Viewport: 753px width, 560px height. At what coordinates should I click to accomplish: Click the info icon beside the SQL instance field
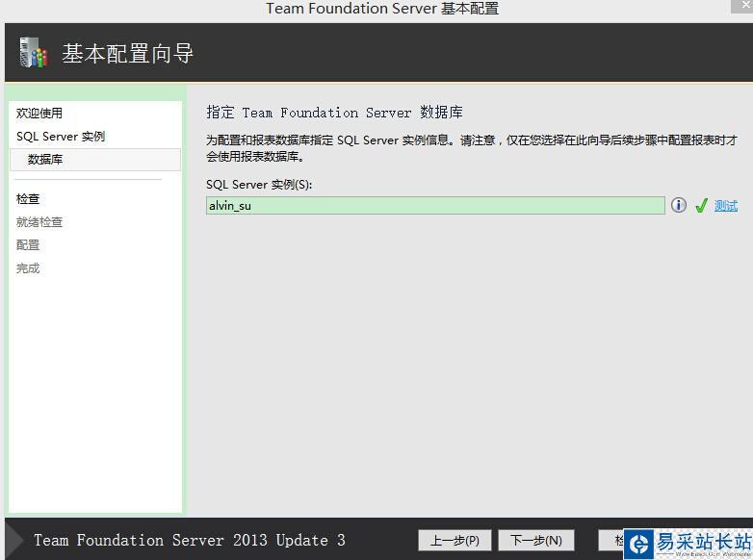pyautogui.click(x=678, y=205)
